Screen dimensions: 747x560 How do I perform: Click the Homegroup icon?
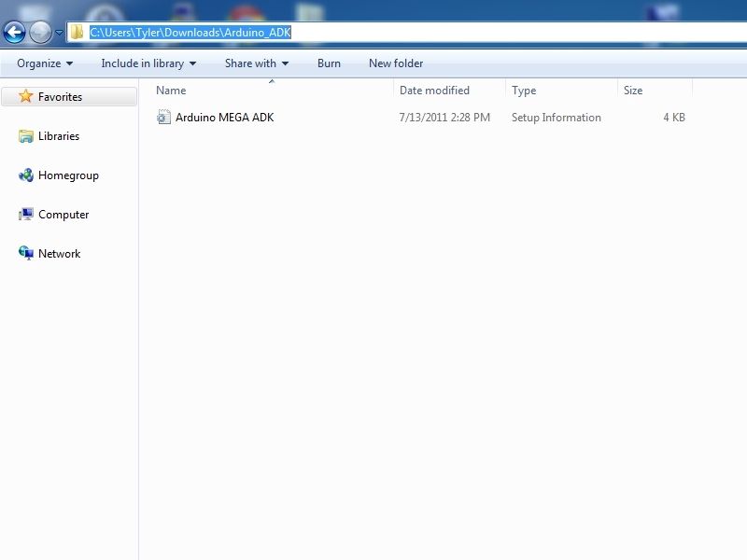click(26, 175)
